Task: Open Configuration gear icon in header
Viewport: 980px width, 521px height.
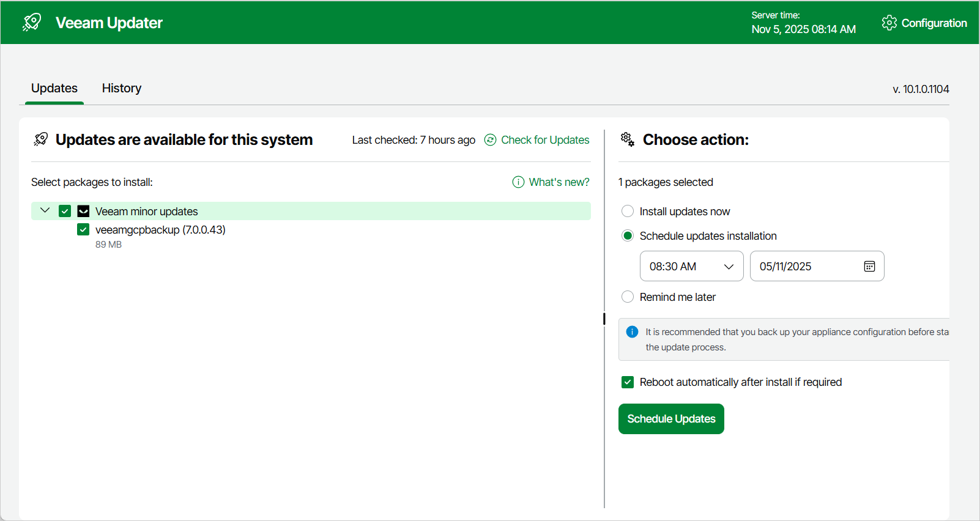Action: [x=889, y=23]
